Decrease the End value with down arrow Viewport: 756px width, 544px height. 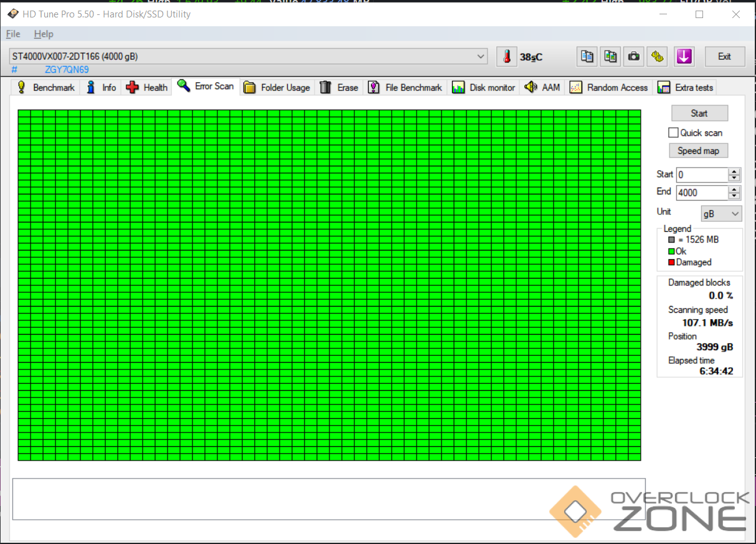click(735, 196)
